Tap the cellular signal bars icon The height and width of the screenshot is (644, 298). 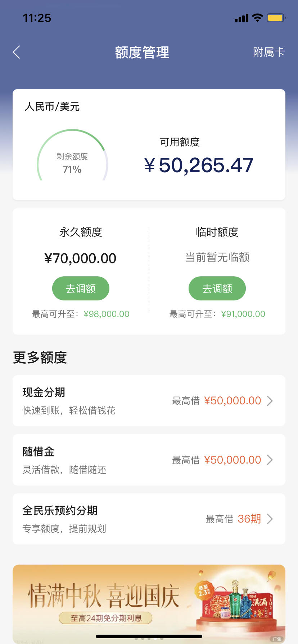[x=241, y=18]
